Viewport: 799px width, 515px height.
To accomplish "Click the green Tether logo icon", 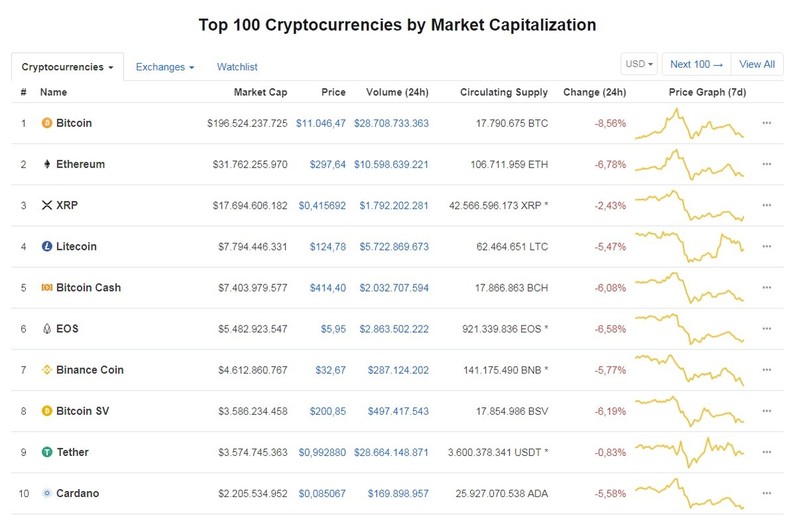I will coord(47,452).
